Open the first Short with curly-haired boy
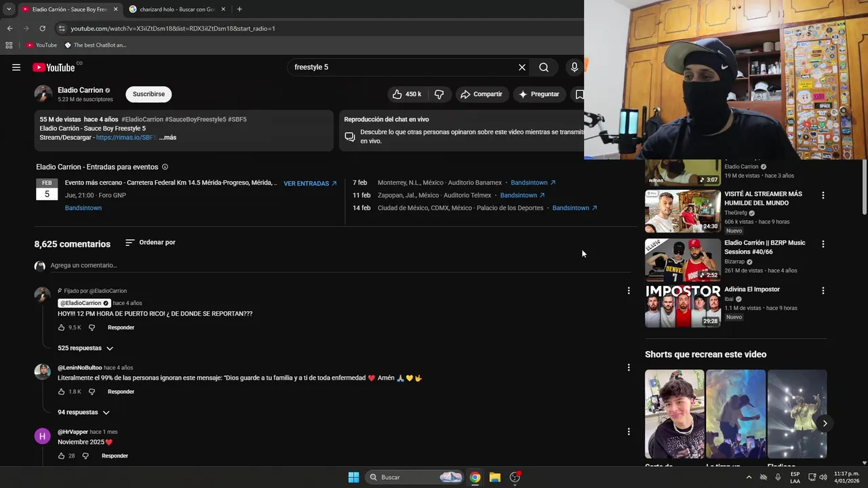The height and width of the screenshot is (488, 868). coord(674,414)
